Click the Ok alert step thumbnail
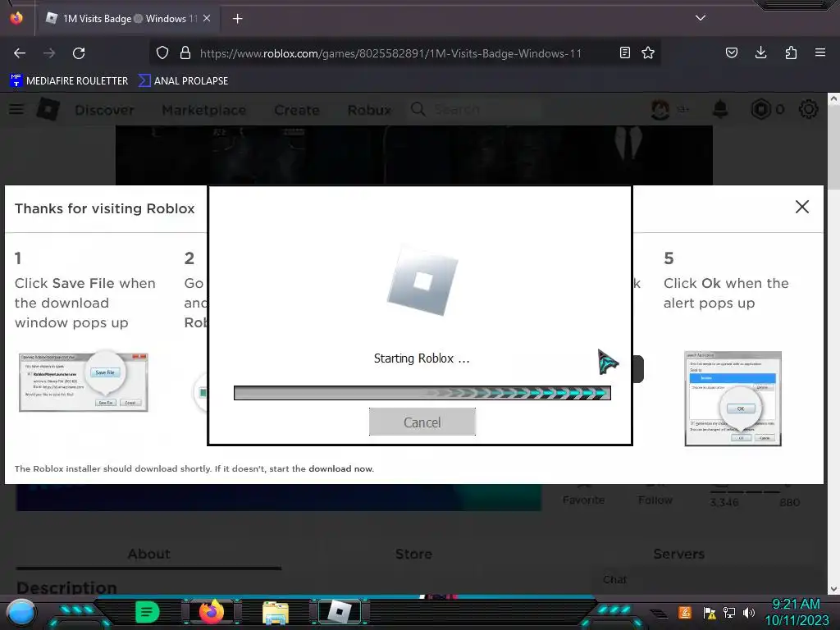 (x=733, y=399)
